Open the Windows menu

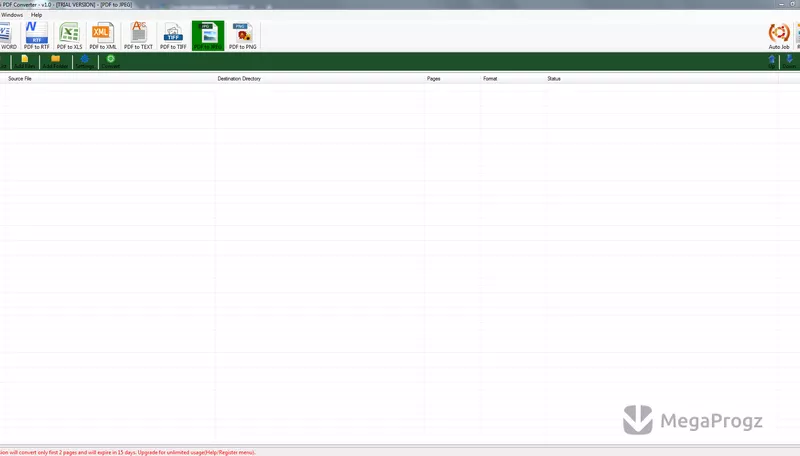(11, 15)
